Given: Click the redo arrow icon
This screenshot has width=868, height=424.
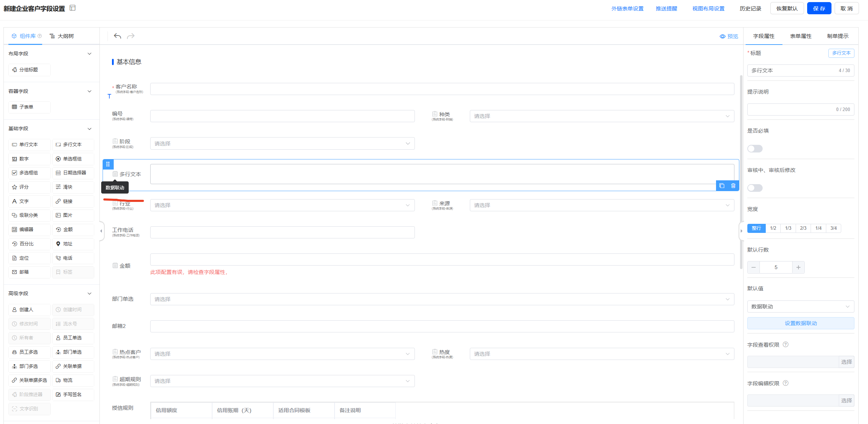Looking at the screenshot, I should [131, 36].
